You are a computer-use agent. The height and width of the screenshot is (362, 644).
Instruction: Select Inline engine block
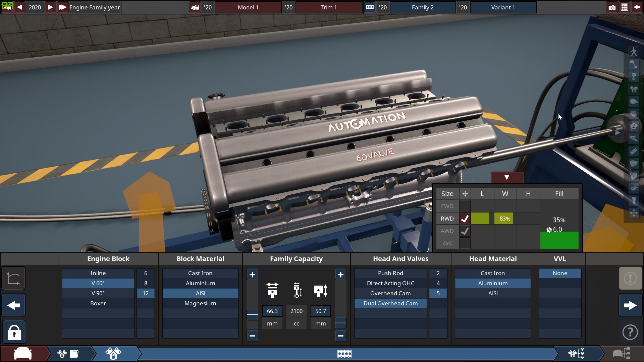[x=98, y=273]
